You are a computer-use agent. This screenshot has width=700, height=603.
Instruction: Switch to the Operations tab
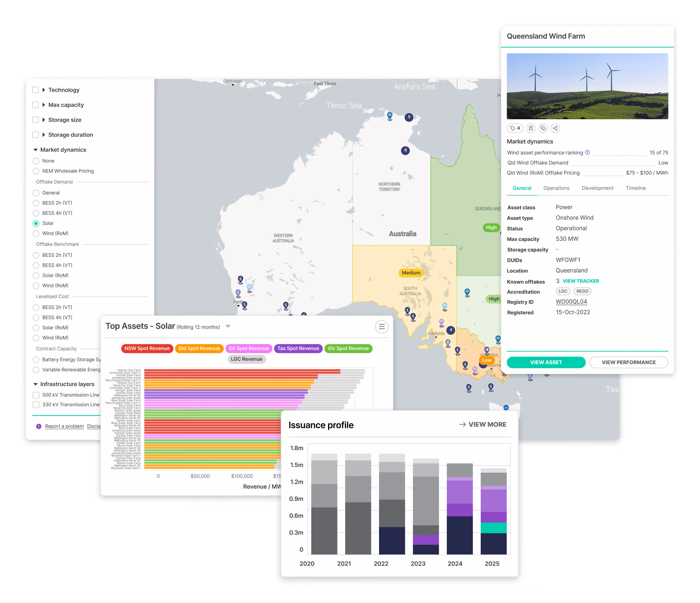(556, 188)
